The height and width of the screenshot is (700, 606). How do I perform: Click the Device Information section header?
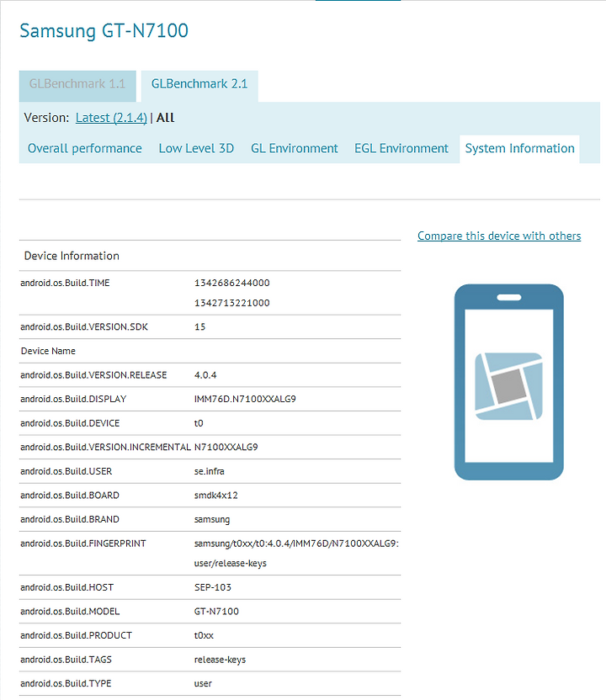[x=72, y=256]
